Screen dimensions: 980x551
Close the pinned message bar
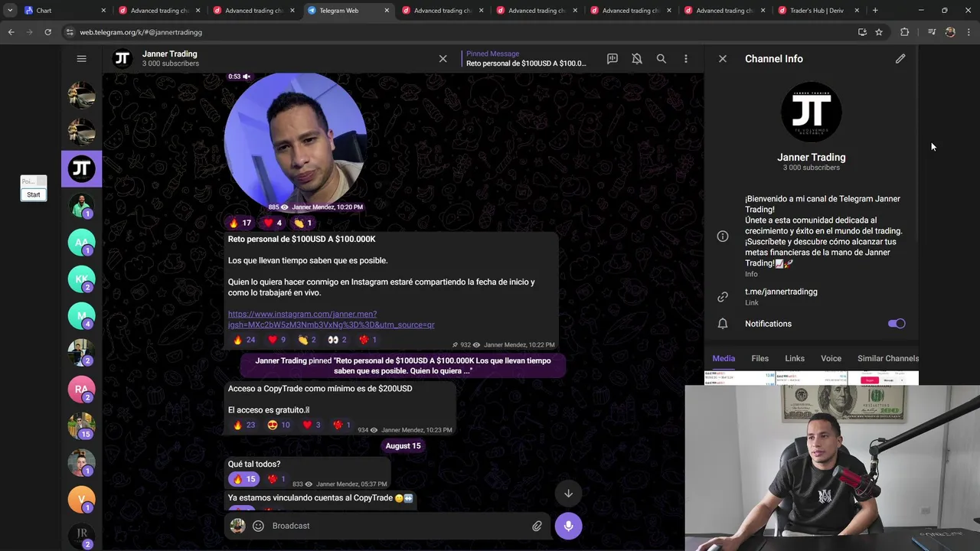(443, 58)
